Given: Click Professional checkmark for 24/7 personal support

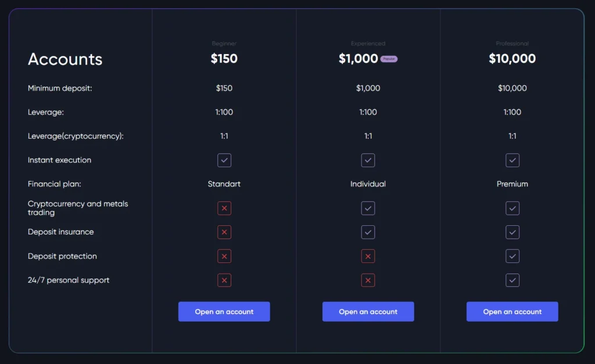Looking at the screenshot, I should (x=512, y=280).
